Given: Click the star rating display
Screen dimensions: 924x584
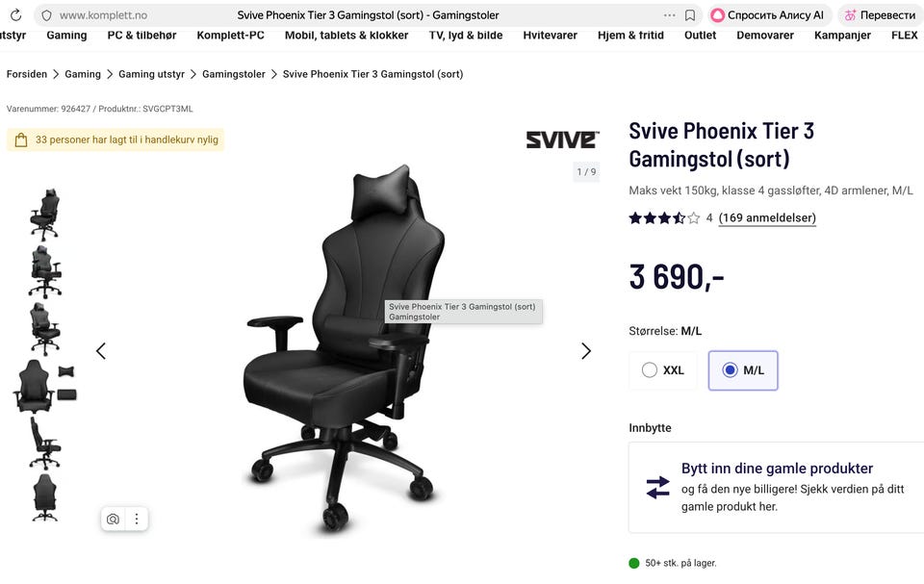Looking at the screenshot, I should (664, 218).
